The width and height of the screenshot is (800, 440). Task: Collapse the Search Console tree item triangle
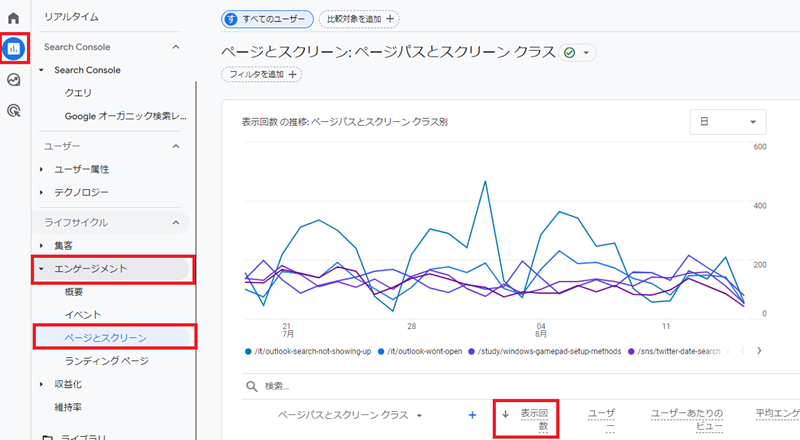[x=41, y=70]
